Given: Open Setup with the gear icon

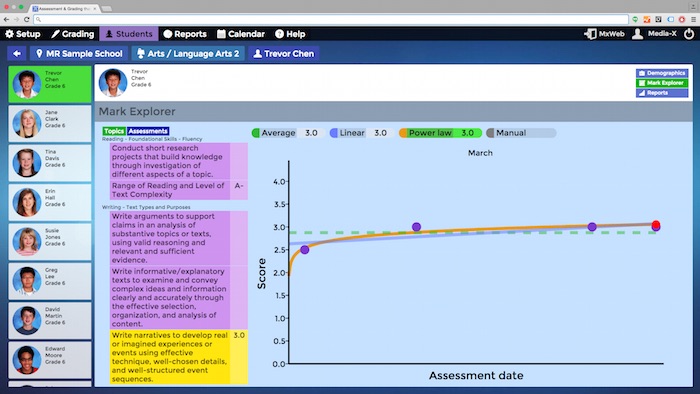Looking at the screenshot, I should 9,34.
